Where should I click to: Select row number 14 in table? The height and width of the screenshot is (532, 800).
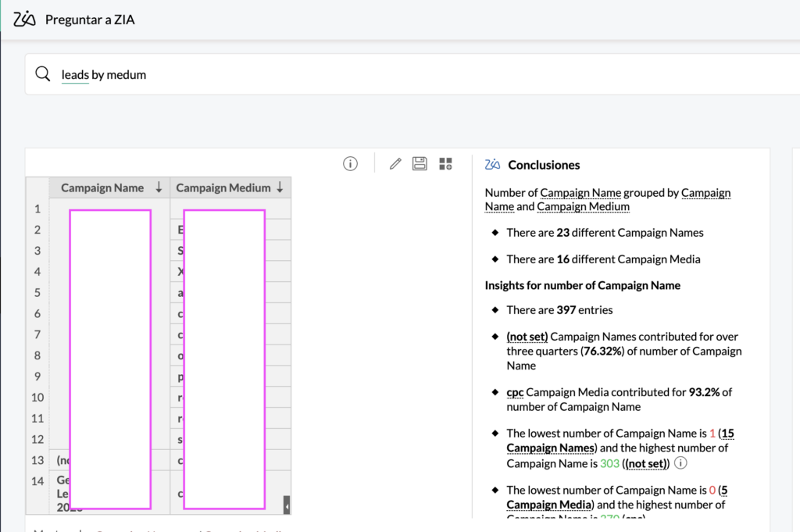(x=37, y=481)
